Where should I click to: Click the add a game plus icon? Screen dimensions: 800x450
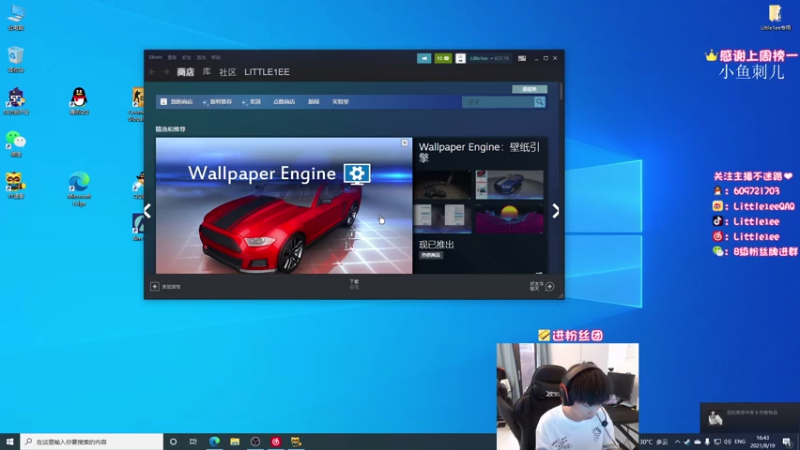coord(155,287)
